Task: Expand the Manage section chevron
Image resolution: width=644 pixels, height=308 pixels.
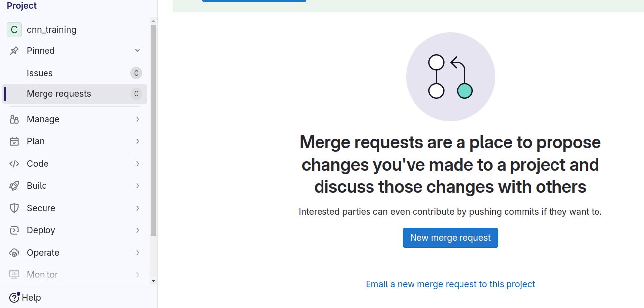Action: [x=138, y=119]
